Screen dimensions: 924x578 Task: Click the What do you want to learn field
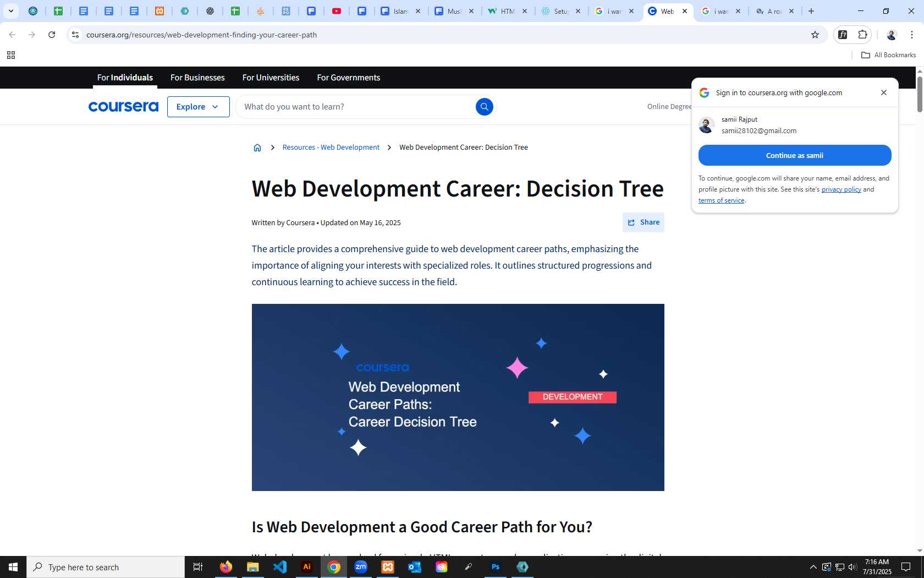tap(358, 107)
